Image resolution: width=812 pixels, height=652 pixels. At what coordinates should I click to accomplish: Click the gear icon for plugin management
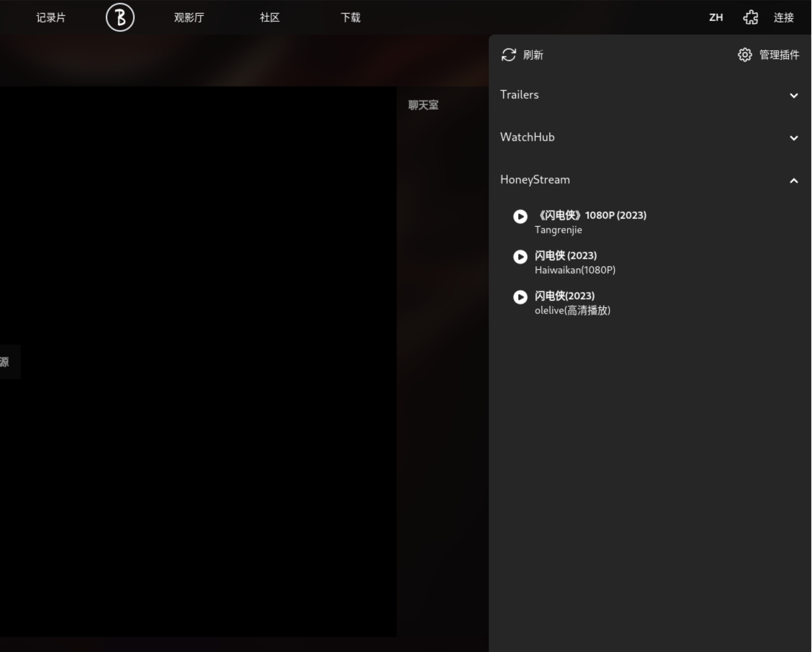(745, 55)
